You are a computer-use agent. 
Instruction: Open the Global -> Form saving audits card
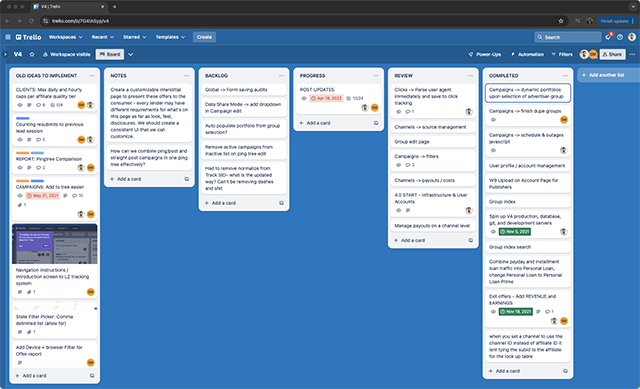[244, 90]
